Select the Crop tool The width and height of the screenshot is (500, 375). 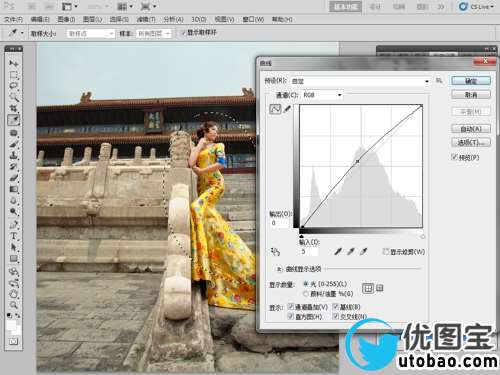(x=14, y=108)
